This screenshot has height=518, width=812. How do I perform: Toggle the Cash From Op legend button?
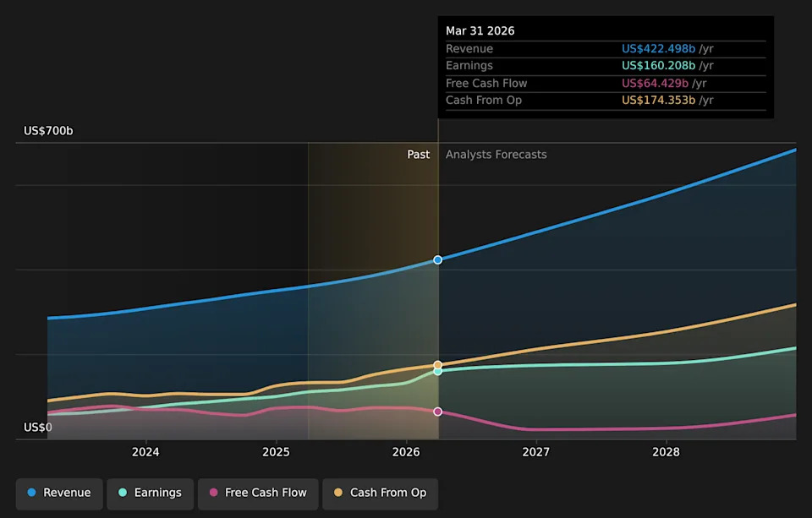coord(380,493)
